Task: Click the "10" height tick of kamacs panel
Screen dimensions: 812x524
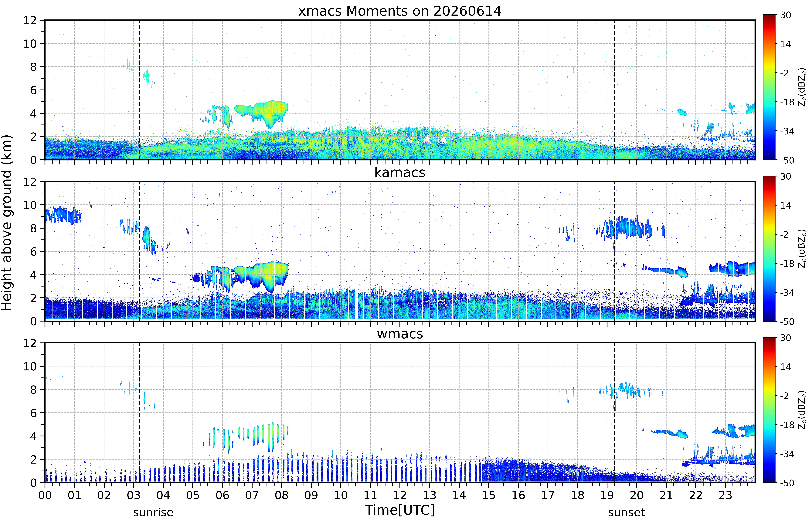Action: pyautogui.click(x=30, y=205)
